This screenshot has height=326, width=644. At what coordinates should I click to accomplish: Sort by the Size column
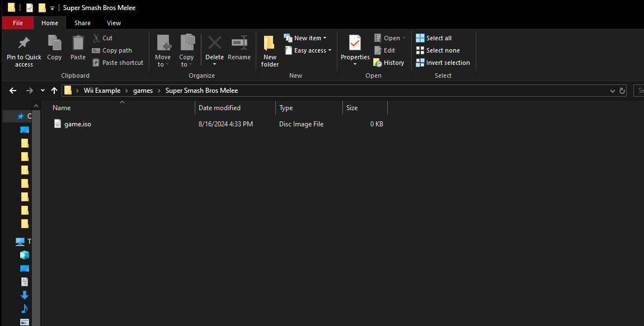point(365,107)
